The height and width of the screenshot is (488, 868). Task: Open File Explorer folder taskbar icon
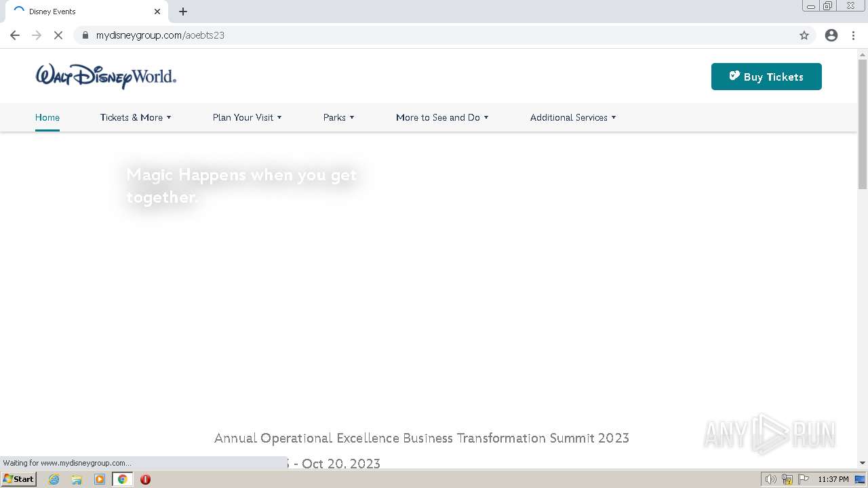pyautogui.click(x=77, y=479)
